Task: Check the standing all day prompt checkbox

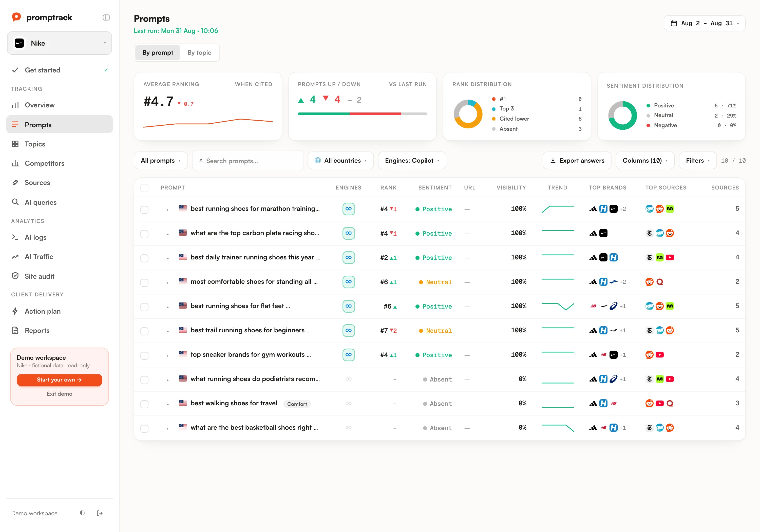Action: click(x=144, y=283)
